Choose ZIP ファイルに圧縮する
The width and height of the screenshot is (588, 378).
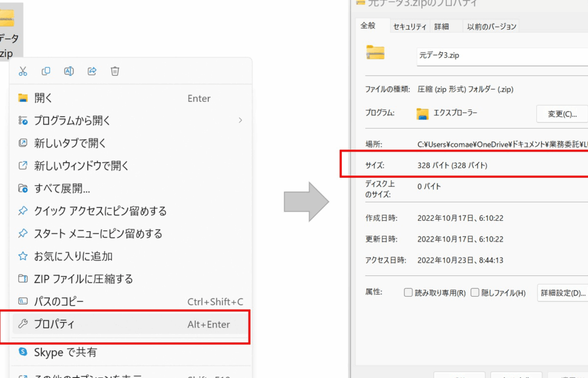coord(83,279)
